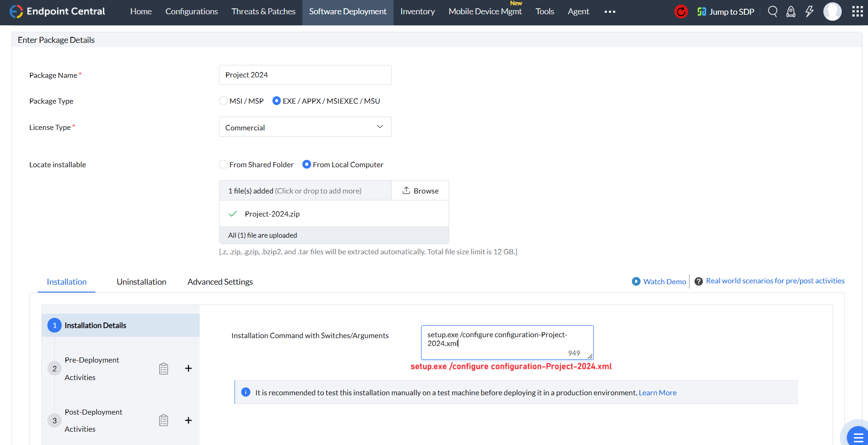The height and width of the screenshot is (445, 868).
Task: Add a Post-Deployment activity with plus icon
Action: (x=188, y=420)
